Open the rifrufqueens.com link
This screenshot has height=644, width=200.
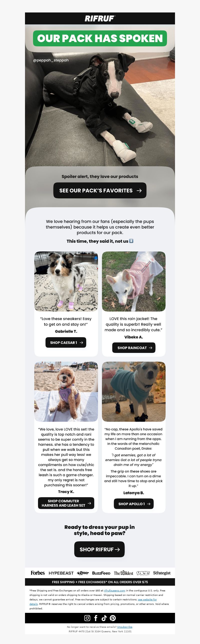coord(114,590)
